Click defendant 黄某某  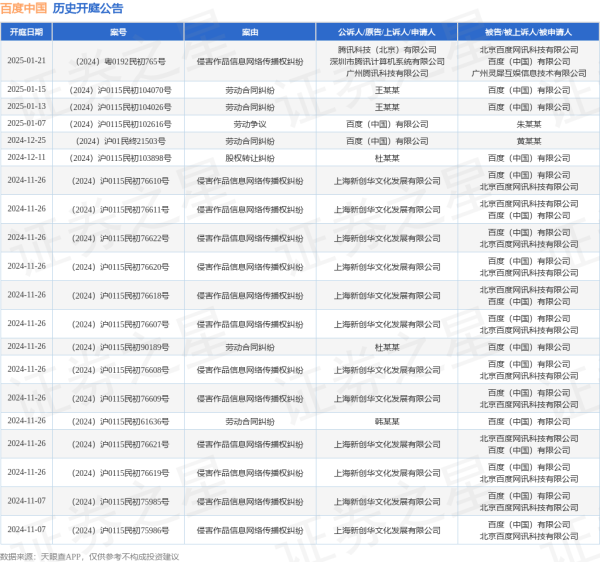pos(529,141)
